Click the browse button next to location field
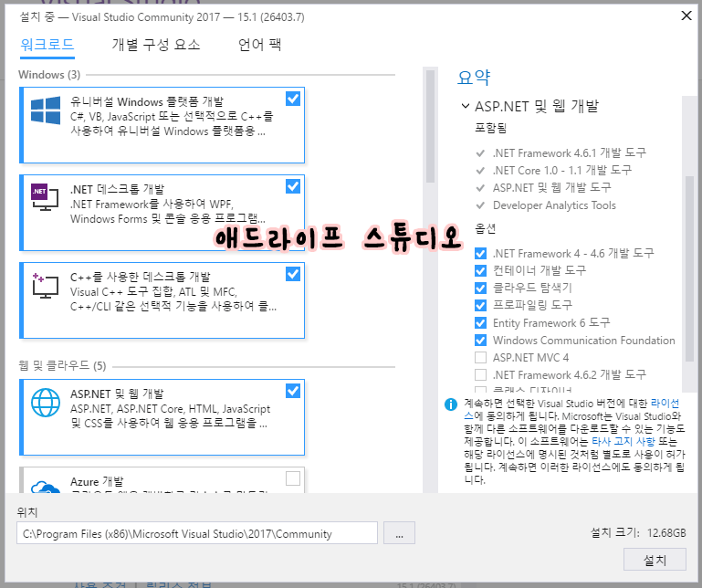Screen dimensions: 702x588 click(x=399, y=533)
